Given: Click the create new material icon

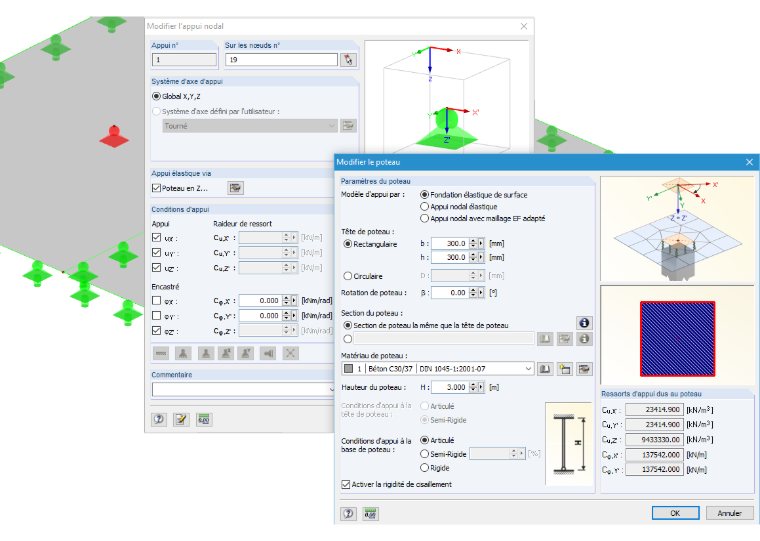Looking at the screenshot, I should click(x=565, y=369).
